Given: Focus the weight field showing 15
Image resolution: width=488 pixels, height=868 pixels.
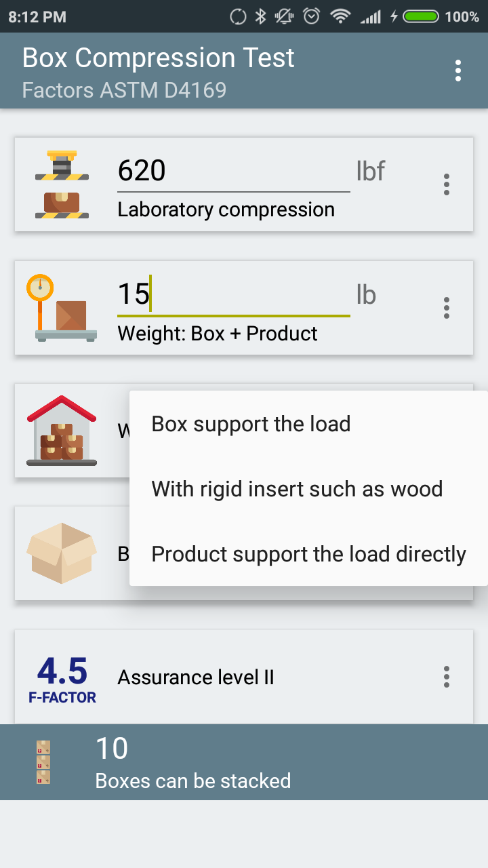Looking at the screenshot, I should (233, 295).
